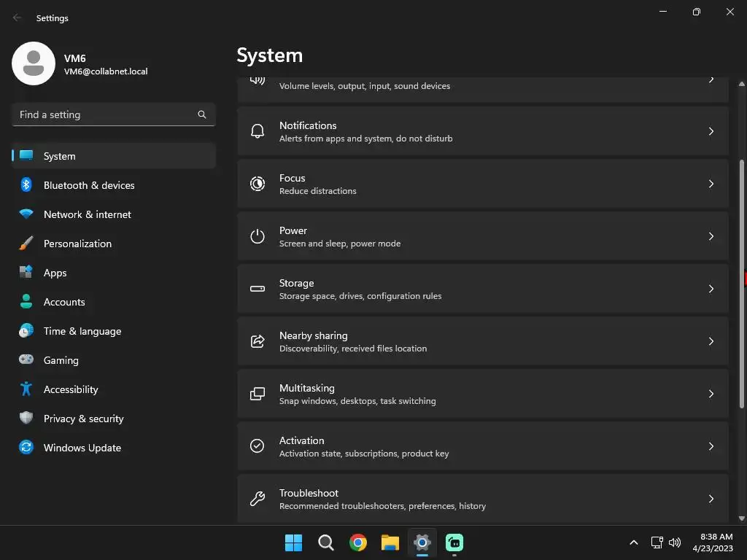Click the Notifications bell icon
The width and height of the screenshot is (747, 560).
258,131
